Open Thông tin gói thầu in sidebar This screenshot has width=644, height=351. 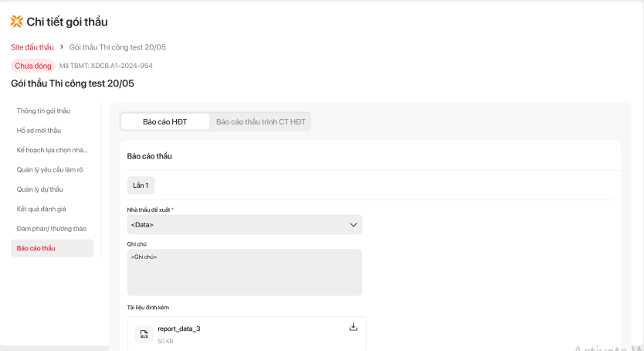(43, 111)
